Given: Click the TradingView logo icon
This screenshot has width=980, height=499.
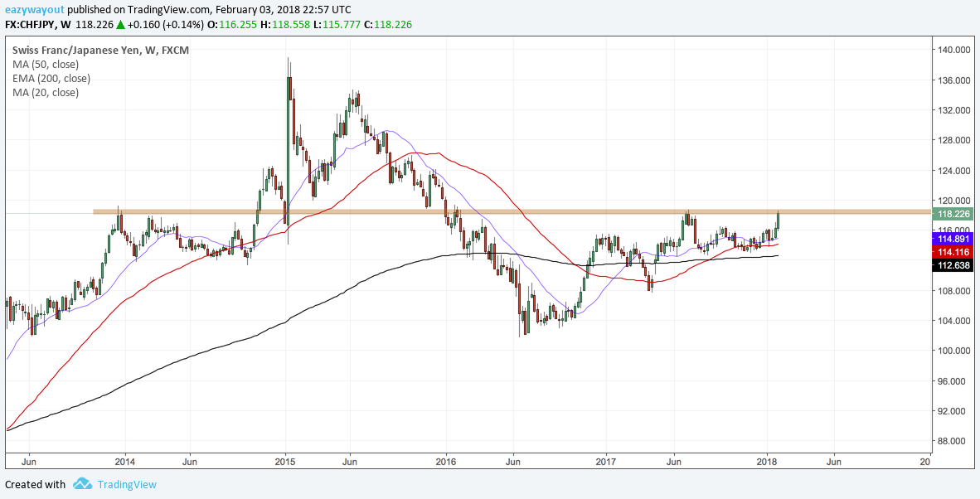Looking at the screenshot, I should [83, 484].
